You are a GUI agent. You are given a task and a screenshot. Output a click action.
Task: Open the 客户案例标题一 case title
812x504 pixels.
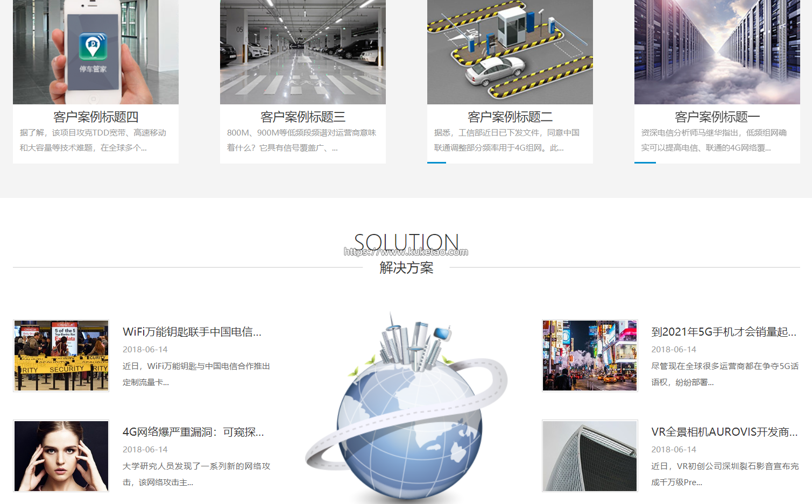tap(717, 117)
